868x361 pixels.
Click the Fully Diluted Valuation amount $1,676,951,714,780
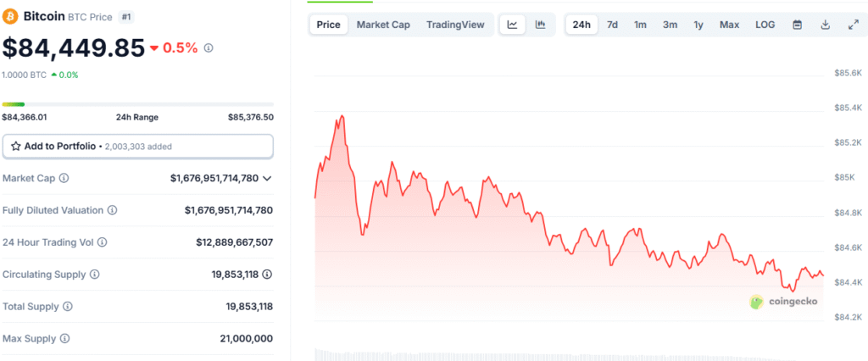229,210
